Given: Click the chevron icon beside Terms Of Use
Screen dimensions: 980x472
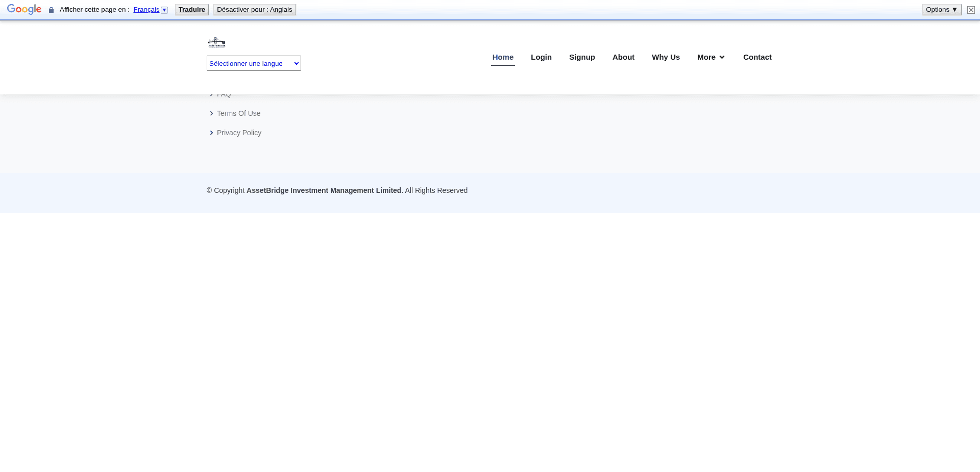Looking at the screenshot, I should (212, 113).
